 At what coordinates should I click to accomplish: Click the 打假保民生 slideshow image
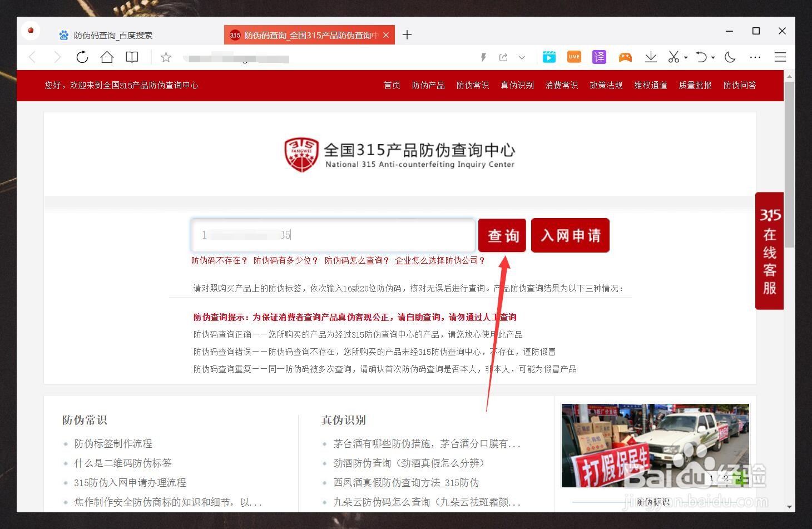[655, 446]
